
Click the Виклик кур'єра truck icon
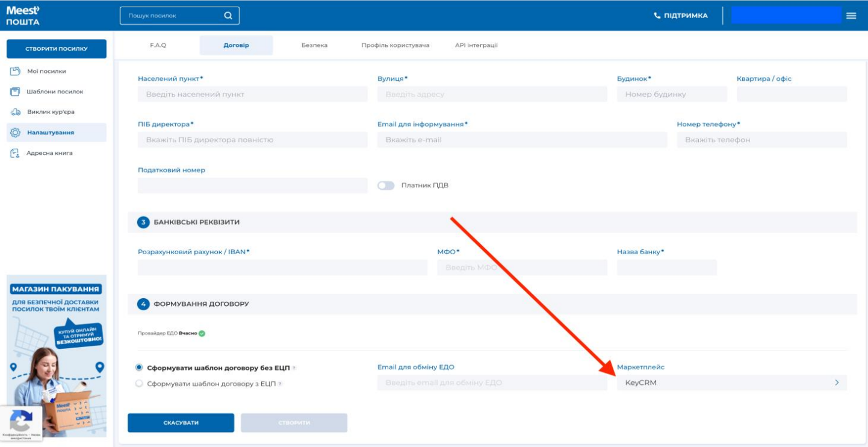[x=16, y=112]
